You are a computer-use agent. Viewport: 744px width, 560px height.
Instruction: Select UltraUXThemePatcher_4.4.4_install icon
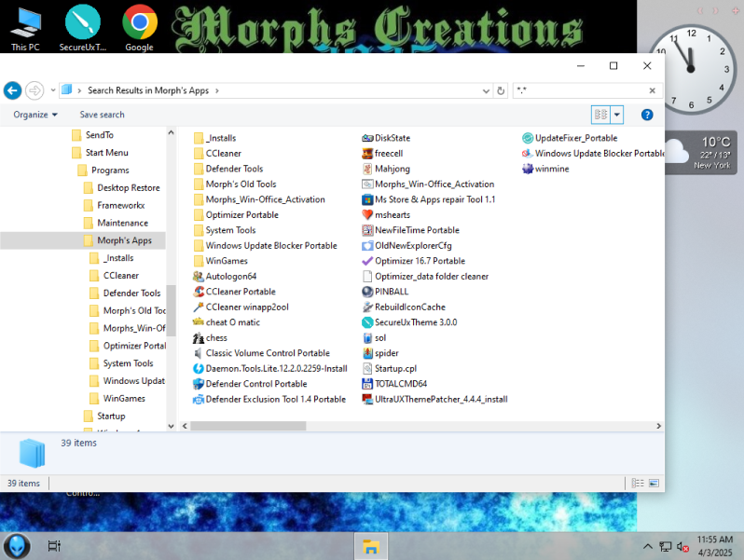point(367,399)
